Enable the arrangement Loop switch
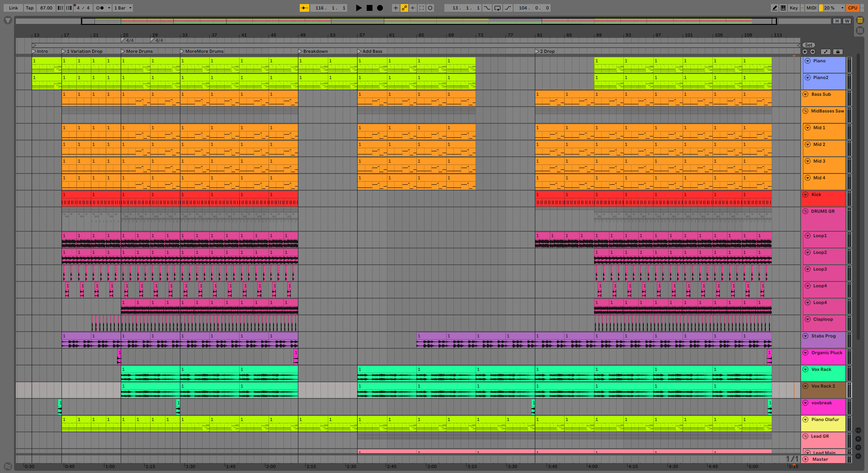 coord(497,8)
